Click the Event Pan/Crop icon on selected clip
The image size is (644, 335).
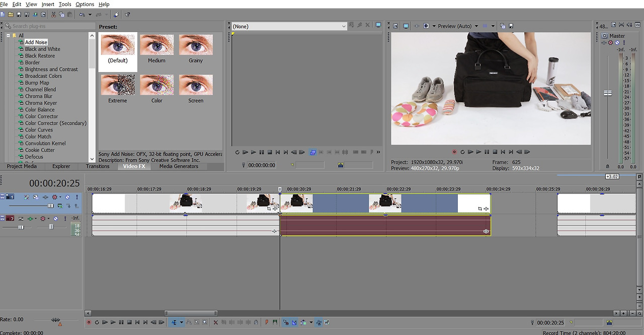(x=480, y=209)
